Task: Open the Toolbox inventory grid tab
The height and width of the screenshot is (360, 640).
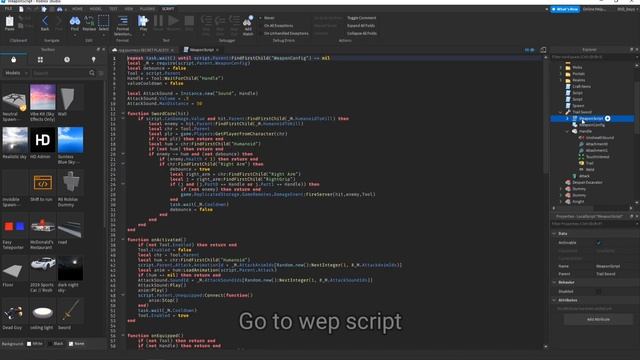Action: [x=40, y=60]
